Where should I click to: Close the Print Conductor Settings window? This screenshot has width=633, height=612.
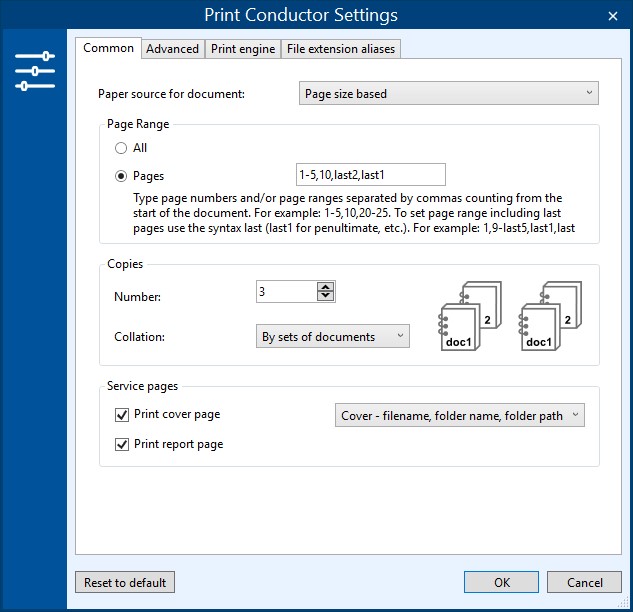pos(612,15)
